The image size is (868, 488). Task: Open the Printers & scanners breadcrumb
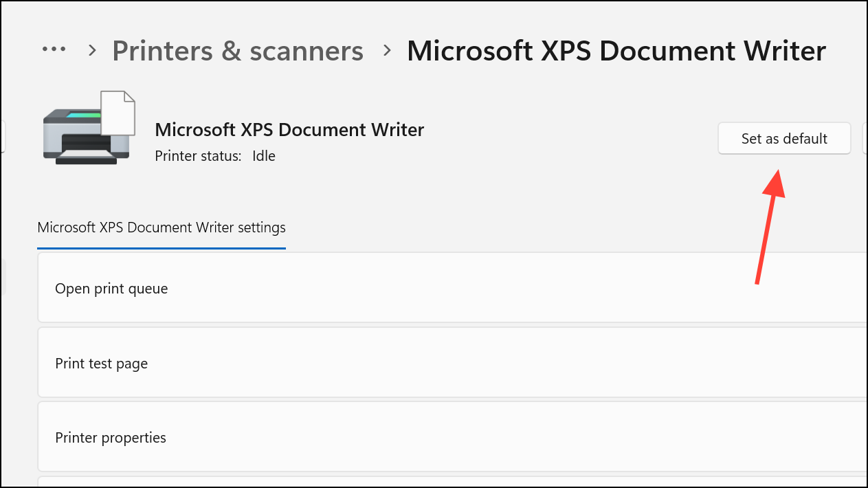238,50
